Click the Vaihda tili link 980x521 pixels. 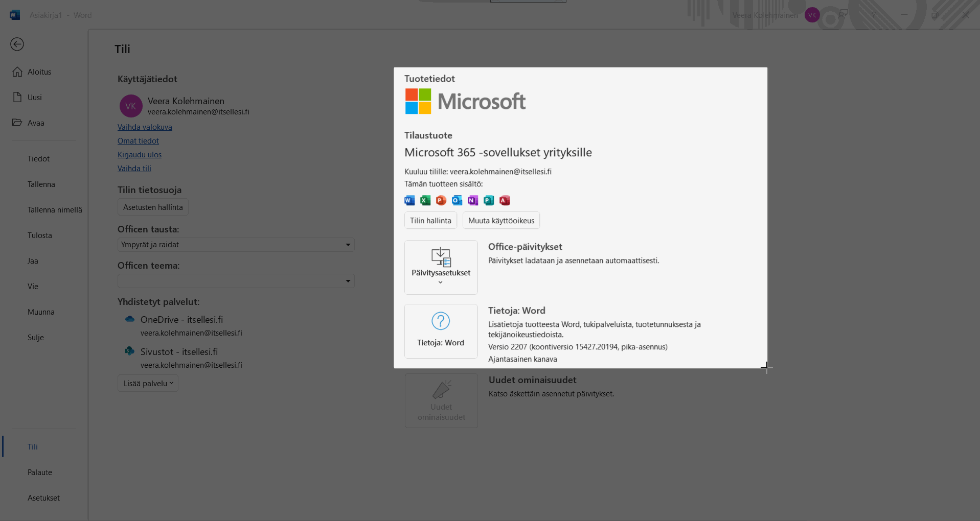134,169
